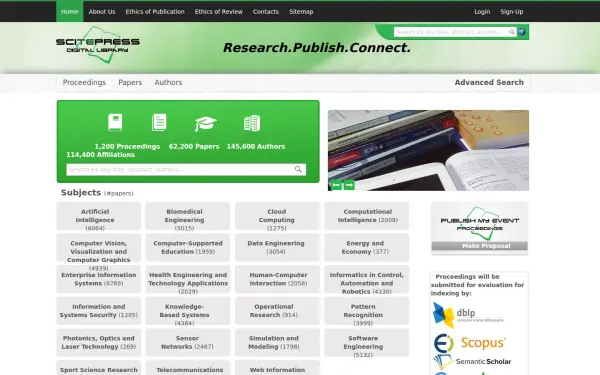The height and width of the screenshot is (375, 600).
Task: Select Enterprise Information Systems subject
Action: point(99,279)
